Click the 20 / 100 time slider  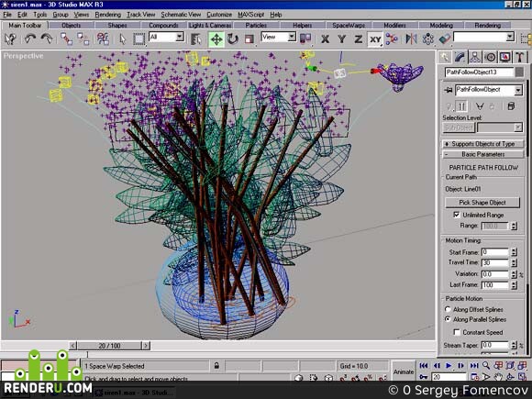[109, 346]
